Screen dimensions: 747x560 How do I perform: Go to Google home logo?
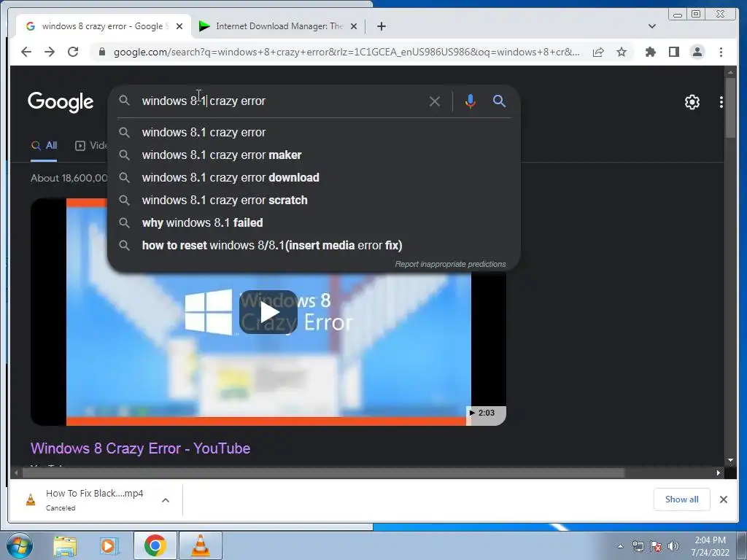(61, 102)
